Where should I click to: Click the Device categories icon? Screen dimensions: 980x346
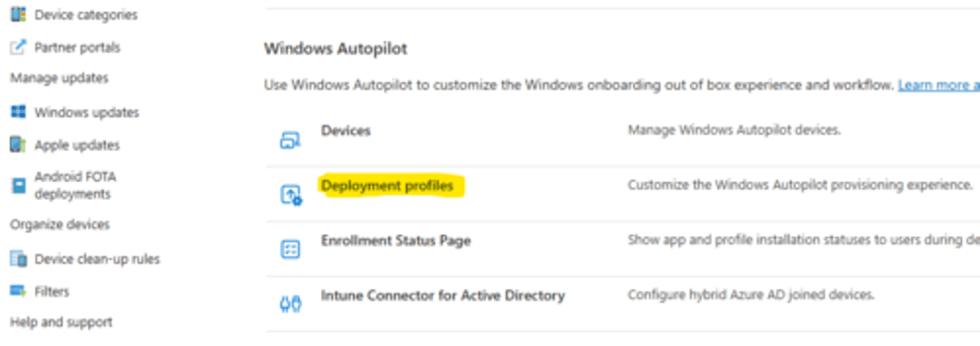click(x=18, y=14)
